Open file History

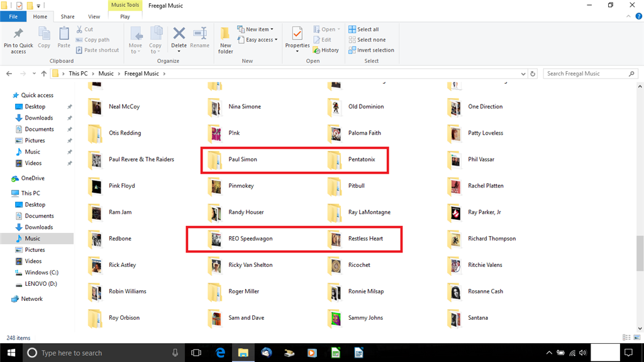coord(326,50)
